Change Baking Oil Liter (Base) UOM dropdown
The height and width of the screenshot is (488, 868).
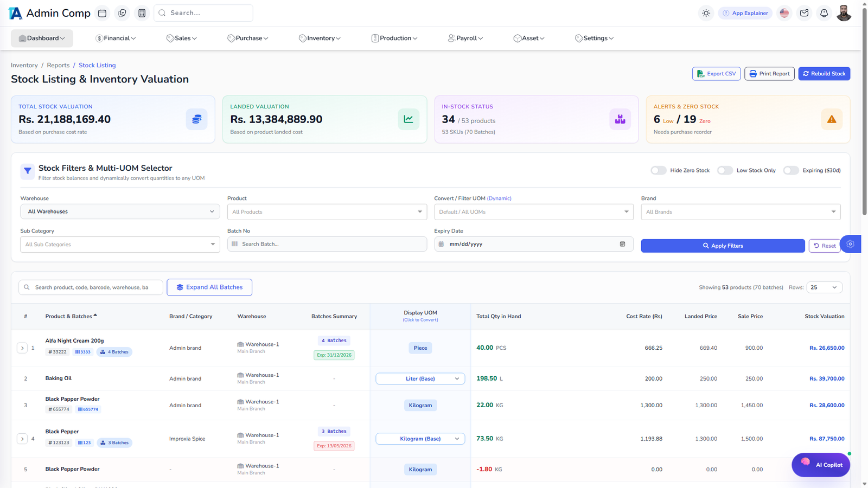coord(420,378)
